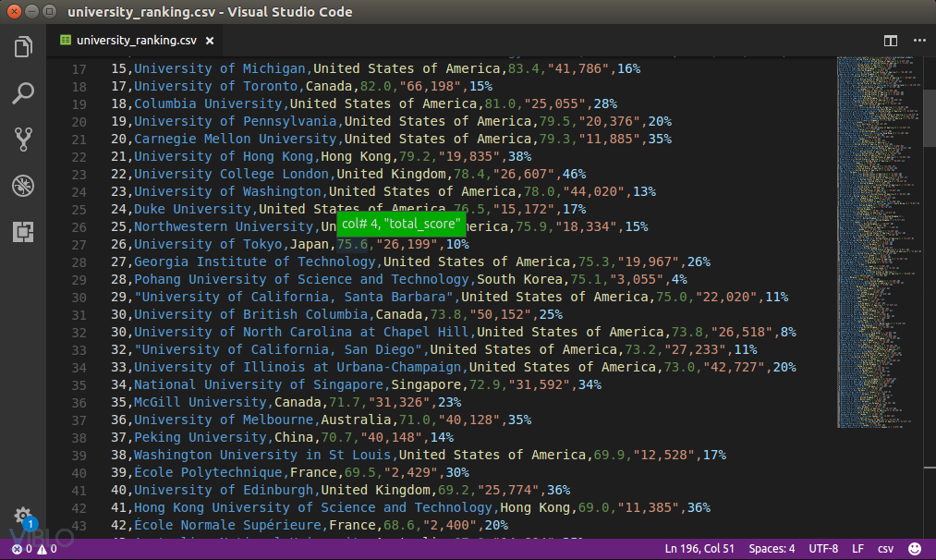Click on University of California, San Diego
The height and width of the screenshot is (560, 936).
(278, 349)
